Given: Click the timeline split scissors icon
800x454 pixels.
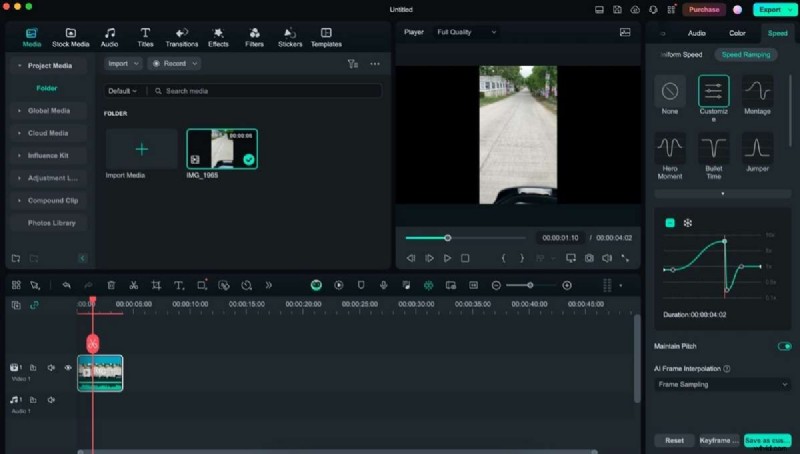Looking at the screenshot, I should (134, 285).
